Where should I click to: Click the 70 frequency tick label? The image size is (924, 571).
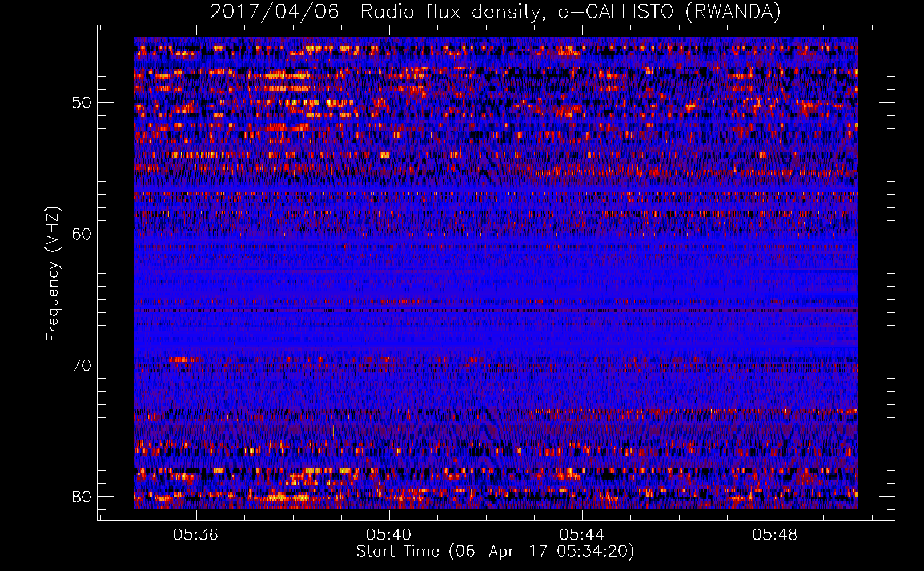82,365
